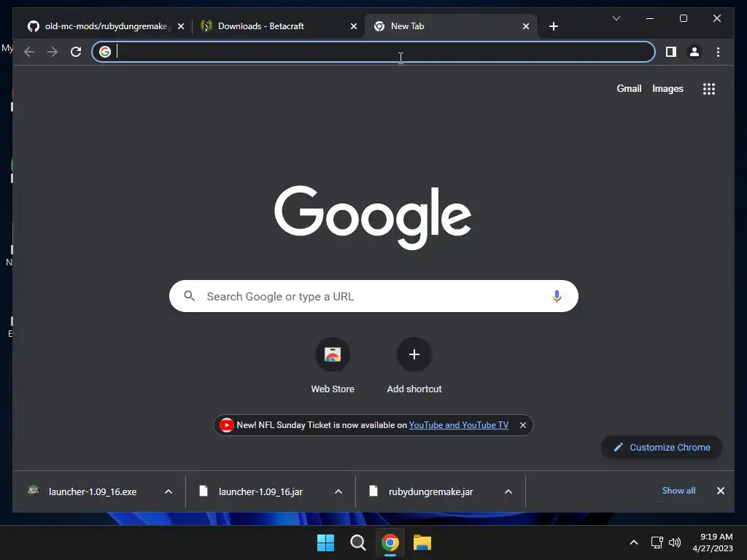Close the New Tab tab
This screenshot has width=747, height=560.
(x=525, y=26)
